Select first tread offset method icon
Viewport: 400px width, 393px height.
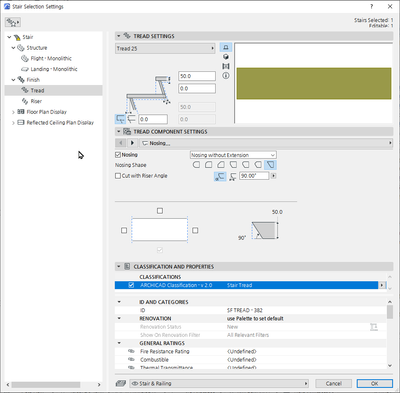(120, 119)
